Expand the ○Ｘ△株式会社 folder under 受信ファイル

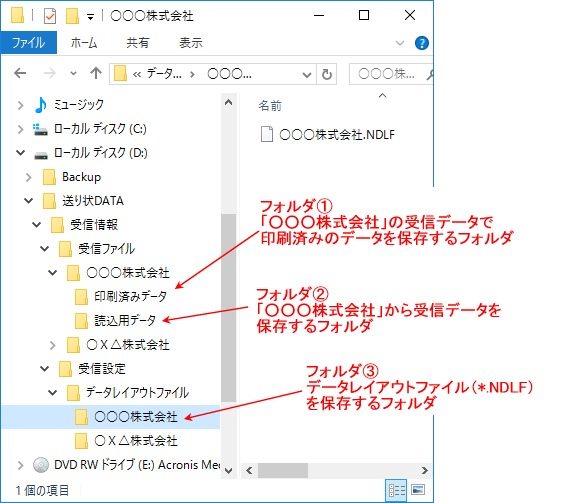click(x=53, y=345)
